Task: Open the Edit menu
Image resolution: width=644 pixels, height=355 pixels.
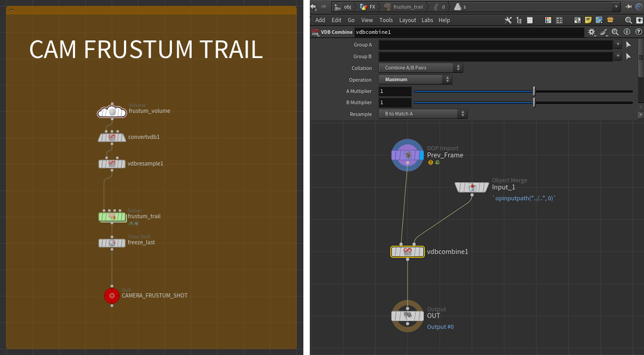Action: tap(336, 20)
